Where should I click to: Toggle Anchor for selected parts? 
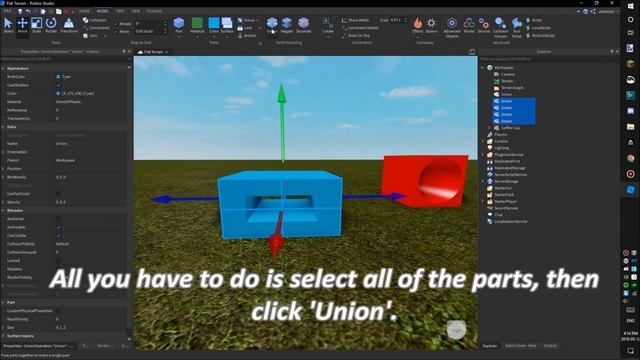point(247,36)
